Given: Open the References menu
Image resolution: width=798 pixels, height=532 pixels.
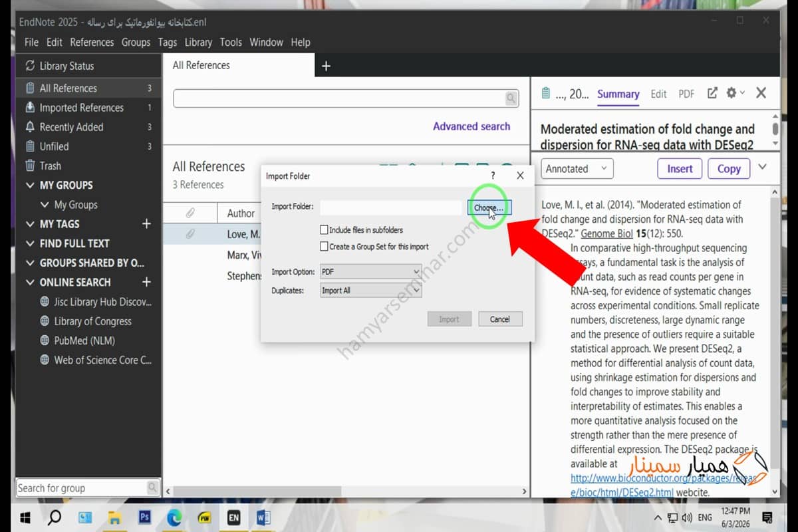Looking at the screenshot, I should [92, 42].
